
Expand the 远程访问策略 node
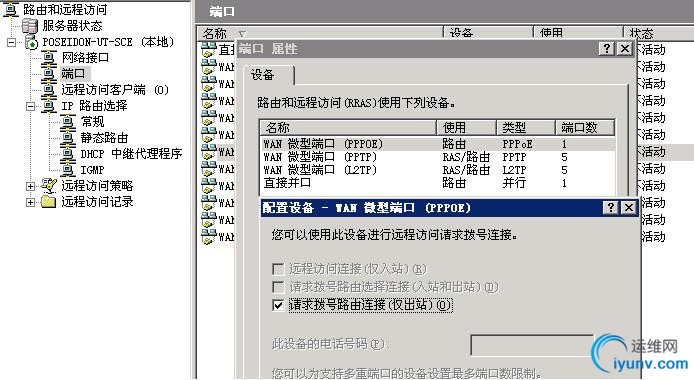click(x=30, y=186)
